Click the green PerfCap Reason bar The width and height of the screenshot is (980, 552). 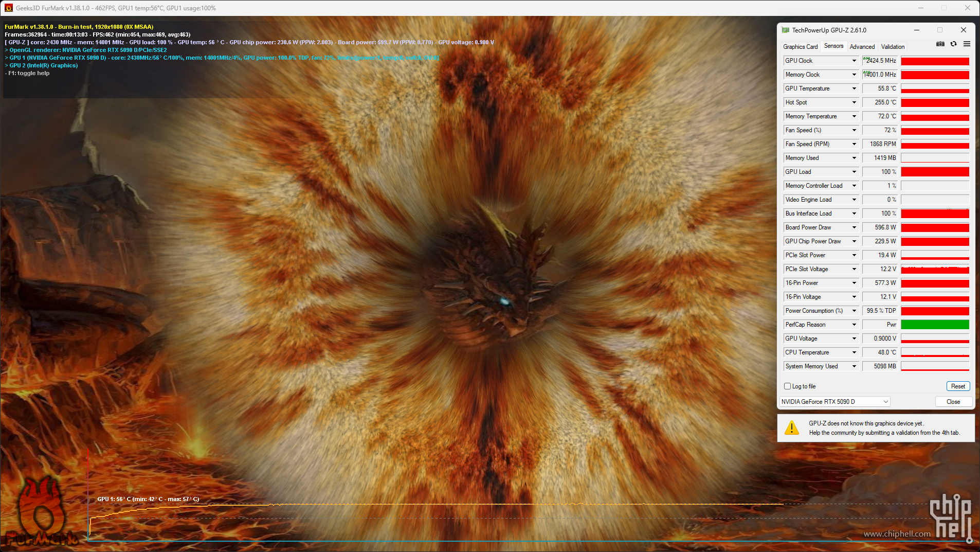(x=935, y=325)
